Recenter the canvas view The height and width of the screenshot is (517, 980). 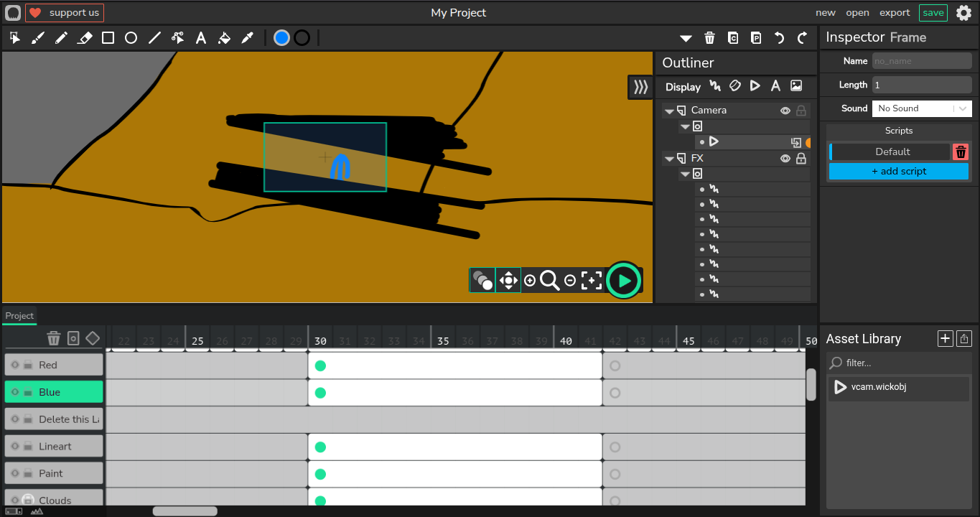coord(592,281)
